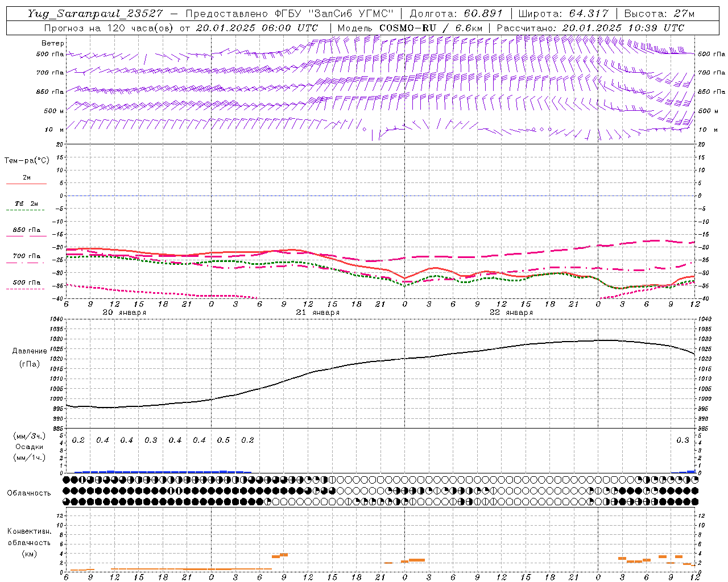The image size is (728, 582).
Task: Select the "(мм/1ч.)" unit label
Action: [29, 458]
